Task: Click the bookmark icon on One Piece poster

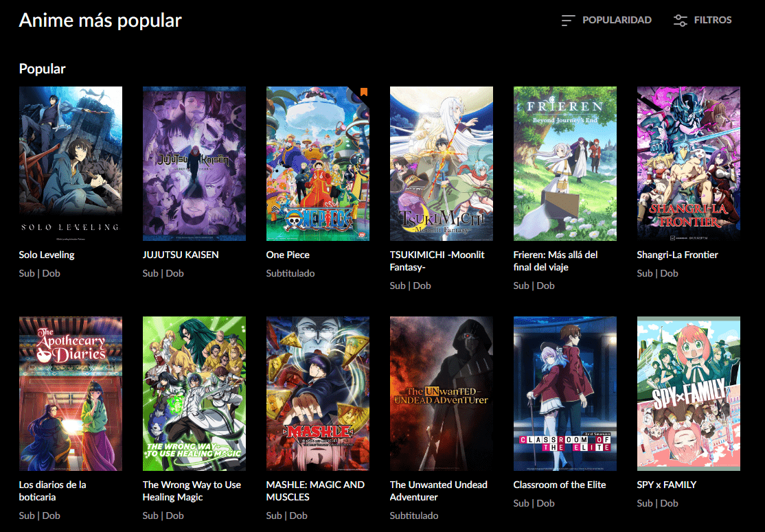Action: tap(364, 92)
